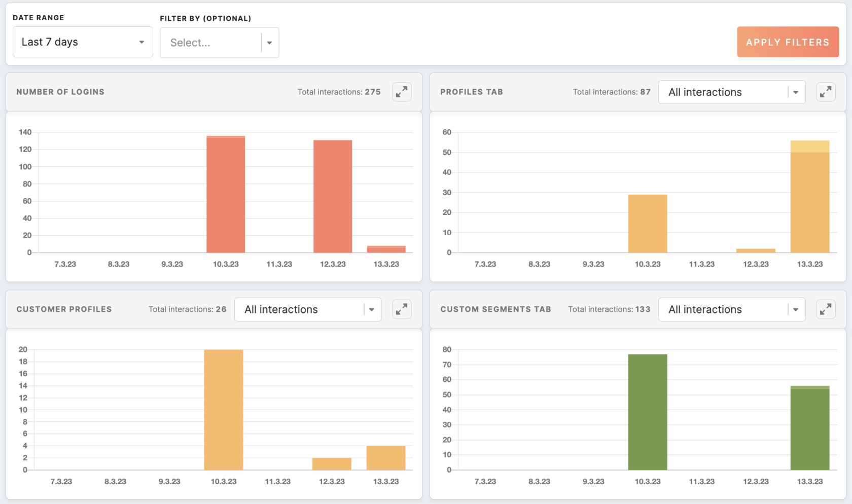Expand the Customer Profiles chart fullscreen
Image resolution: width=852 pixels, height=504 pixels.
point(402,309)
